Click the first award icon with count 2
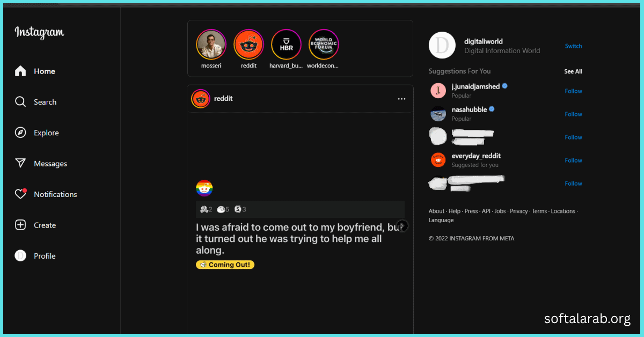644x337 pixels. tap(203, 209)
